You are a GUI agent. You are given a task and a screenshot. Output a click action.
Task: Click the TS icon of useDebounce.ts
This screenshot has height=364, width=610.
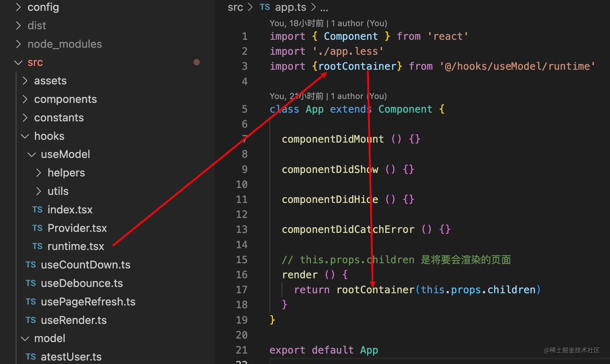click(31, 283)
